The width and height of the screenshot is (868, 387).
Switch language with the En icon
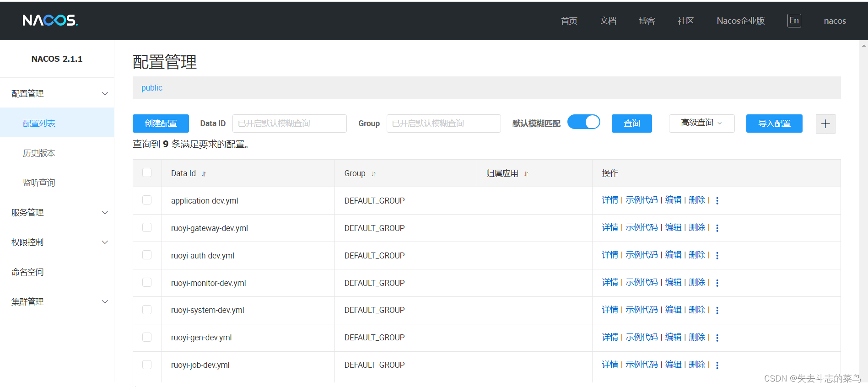(x=794, y=21)
